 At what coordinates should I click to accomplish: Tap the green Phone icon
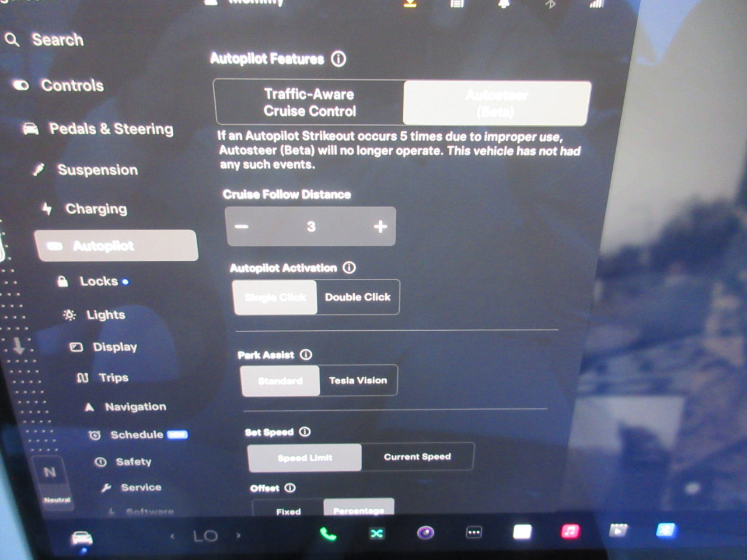328,534
